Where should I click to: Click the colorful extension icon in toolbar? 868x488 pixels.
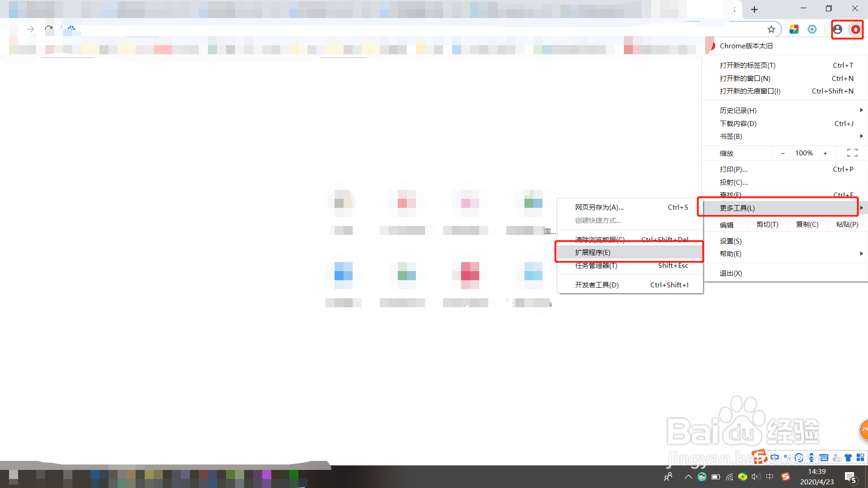[794, 29]
